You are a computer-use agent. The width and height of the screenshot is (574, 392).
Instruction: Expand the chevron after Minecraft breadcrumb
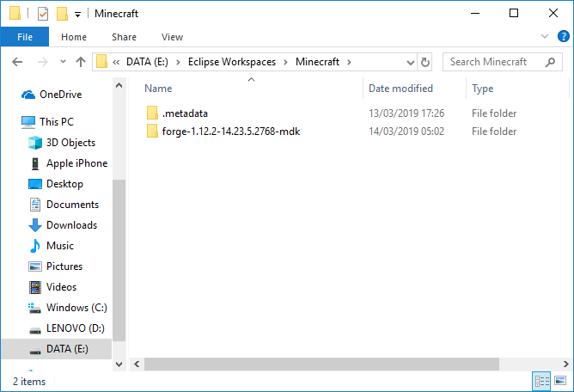coord(349,62)
